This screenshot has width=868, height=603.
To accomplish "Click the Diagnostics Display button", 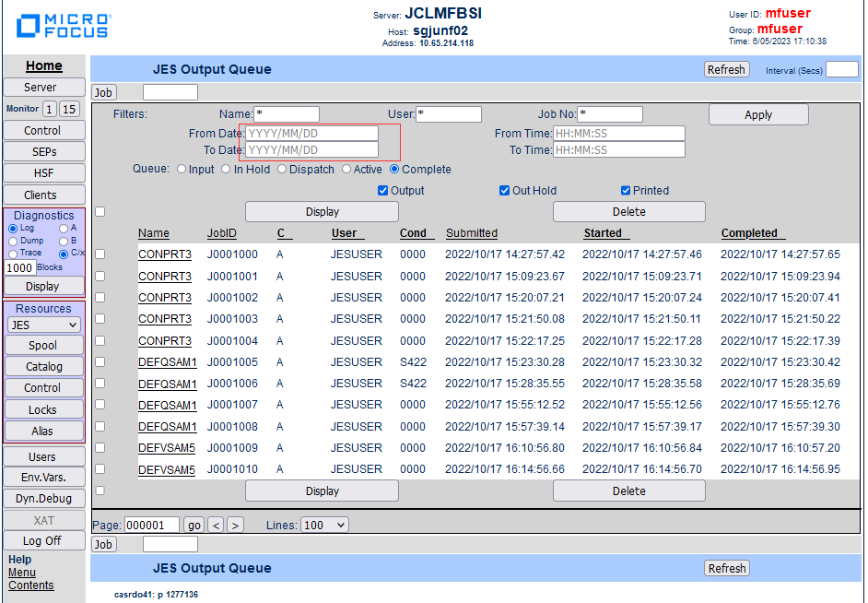I will (44, 286).
